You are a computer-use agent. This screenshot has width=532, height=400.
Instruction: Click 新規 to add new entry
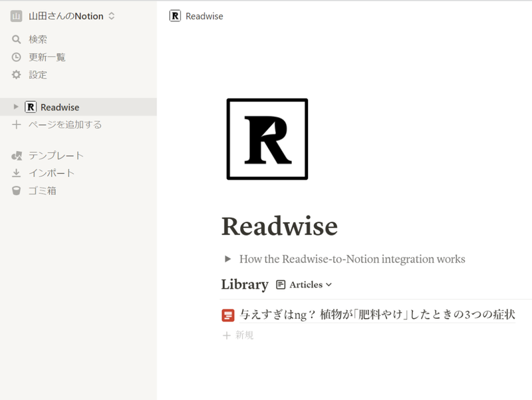[x=244, y=335]
